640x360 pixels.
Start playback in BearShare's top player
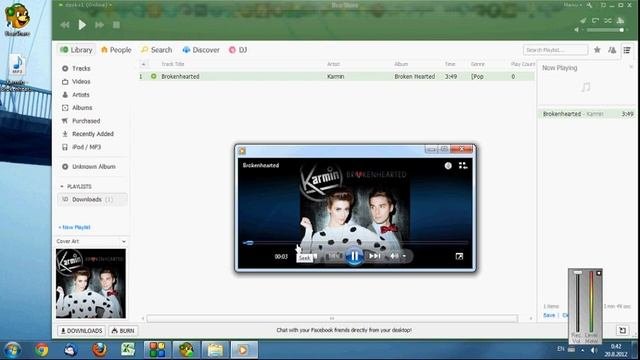(82, 25)
